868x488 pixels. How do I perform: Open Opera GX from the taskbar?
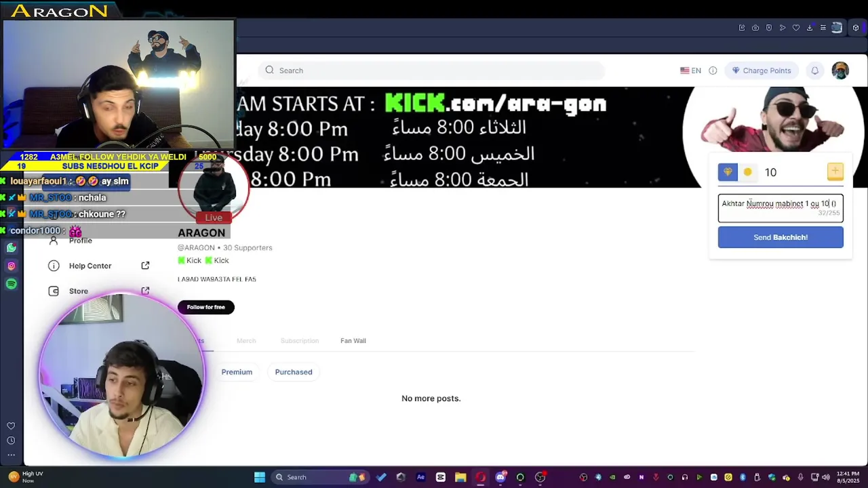coord(481,477)
